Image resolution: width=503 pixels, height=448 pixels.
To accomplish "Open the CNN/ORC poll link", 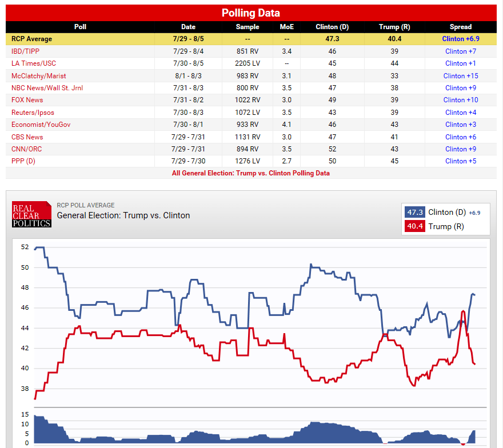I will click(26, 149).
